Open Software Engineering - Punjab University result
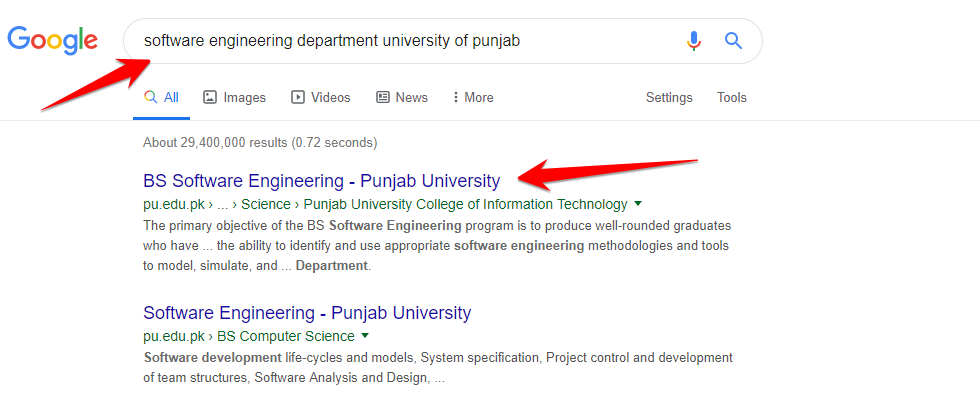Screen dimensions: 980x412 [307, 313]
